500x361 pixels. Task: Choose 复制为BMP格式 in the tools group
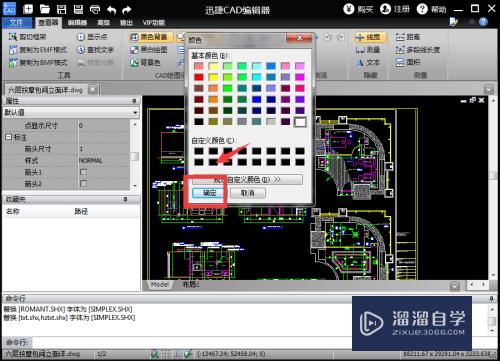pyautogui.click(x=38, y=62)
